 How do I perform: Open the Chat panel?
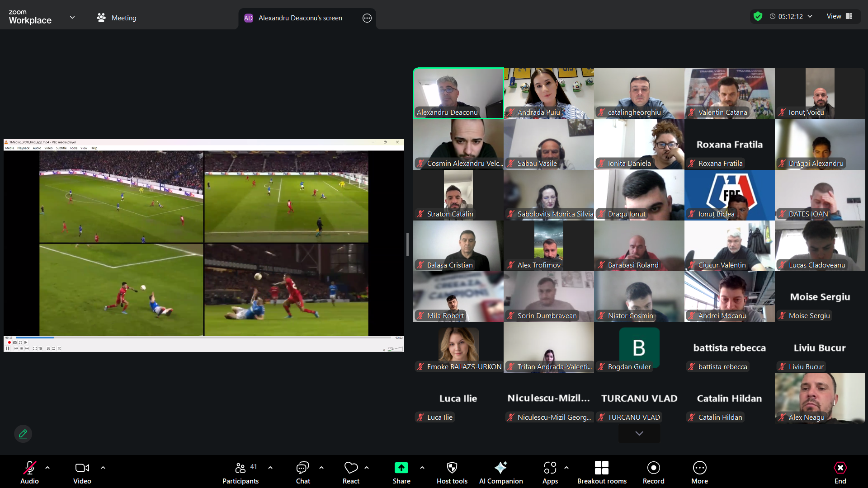[x=302, y=472]
